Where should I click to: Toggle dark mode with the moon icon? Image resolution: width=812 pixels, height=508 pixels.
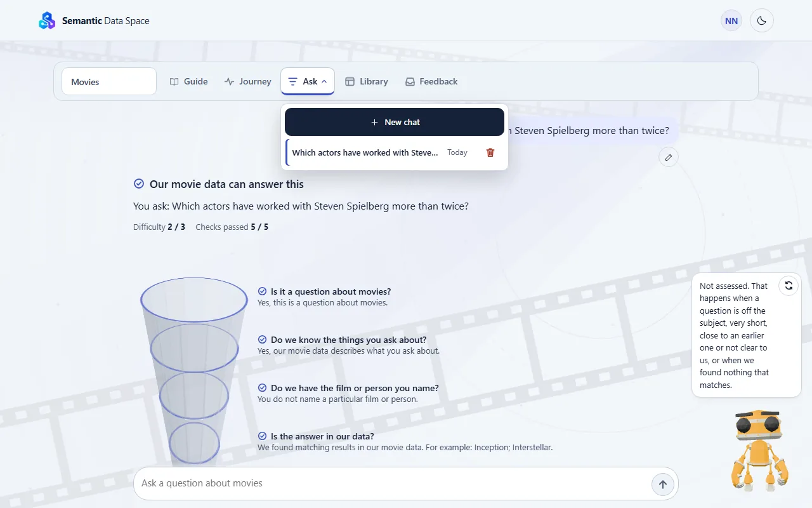click(x=762, y=21)
